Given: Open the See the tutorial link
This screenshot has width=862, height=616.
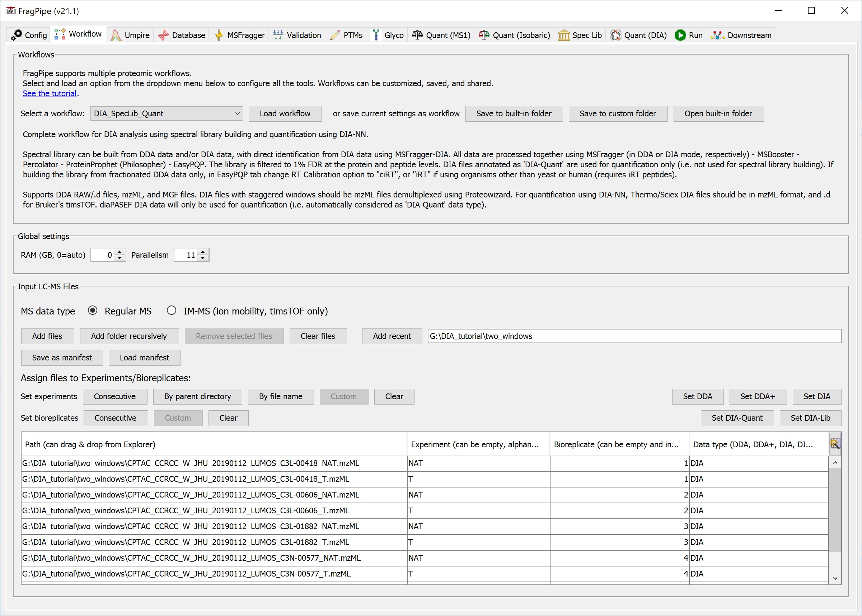Looking at the screenshot, I should click(x=50, y=93).
